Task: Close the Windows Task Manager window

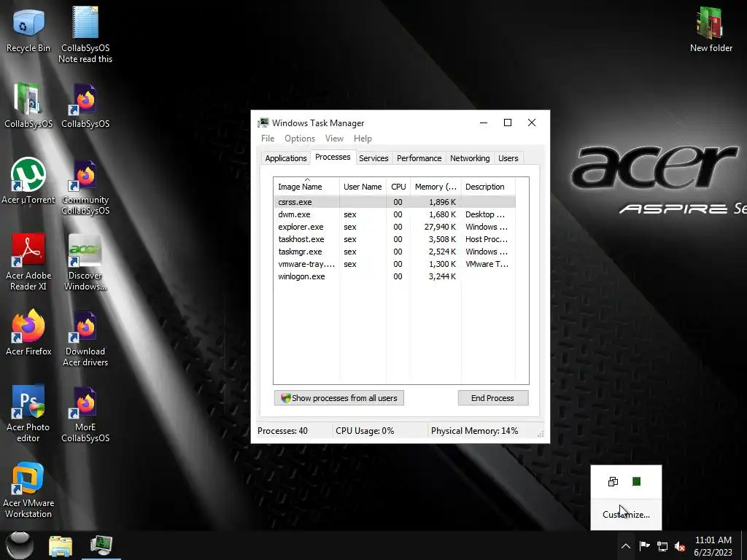Action: 532,122
